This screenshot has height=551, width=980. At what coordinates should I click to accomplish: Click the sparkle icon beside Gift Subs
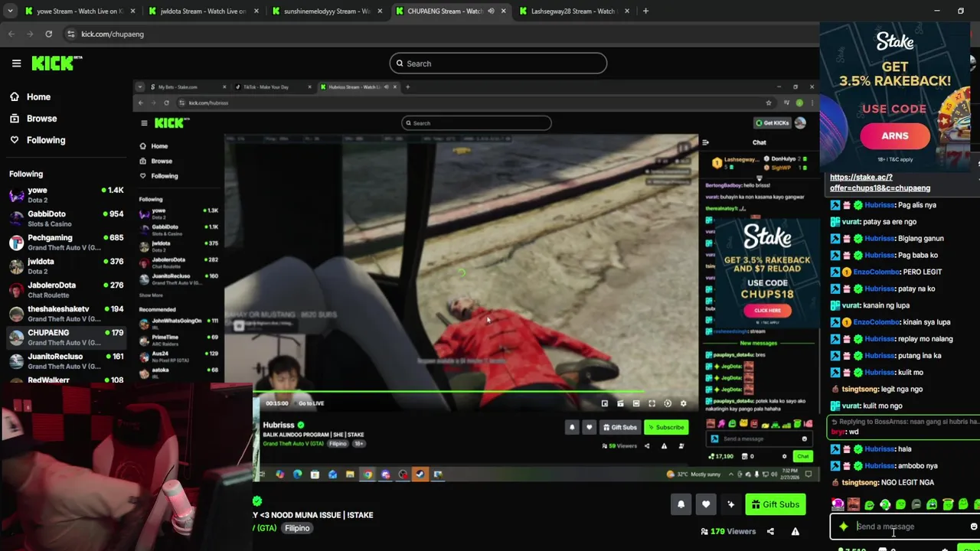click(x=730, y=504)
